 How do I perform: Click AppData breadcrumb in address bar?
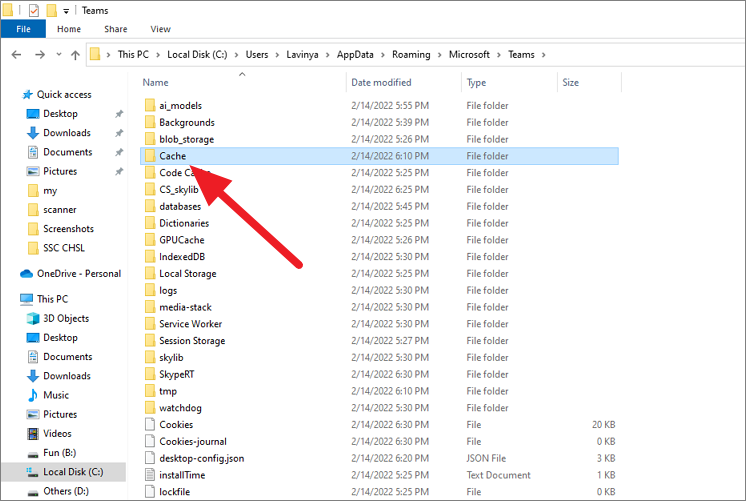point(355,55)
